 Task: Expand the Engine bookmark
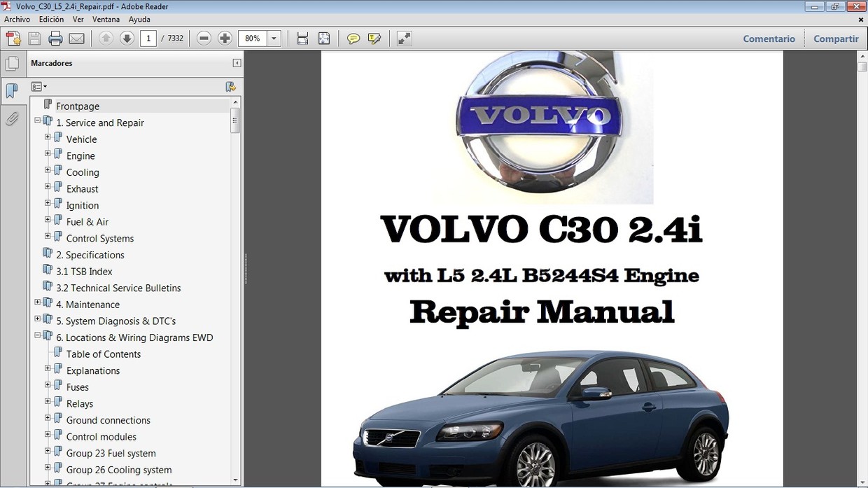tap(48, 154)
